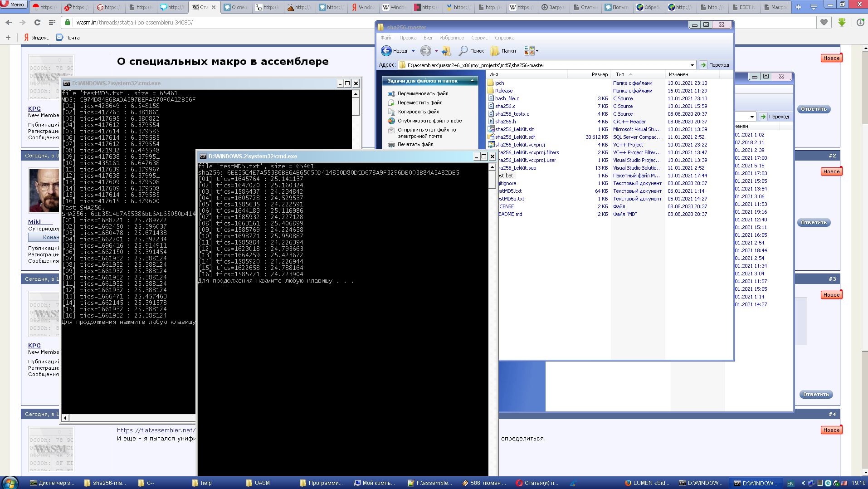Image resolution: width=868 pixels, height=489 pixels.
Task: Click the Переход go button in Explorer
Action: coord(715,65)
